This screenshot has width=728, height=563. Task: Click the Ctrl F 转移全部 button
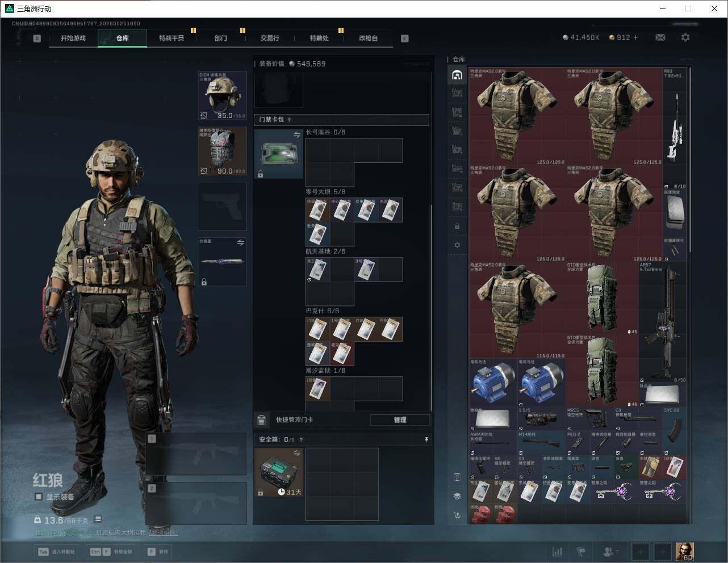pos(111,552)
